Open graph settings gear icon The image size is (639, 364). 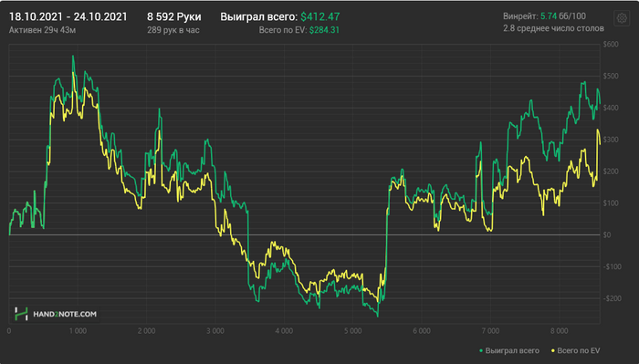[622, 18]
